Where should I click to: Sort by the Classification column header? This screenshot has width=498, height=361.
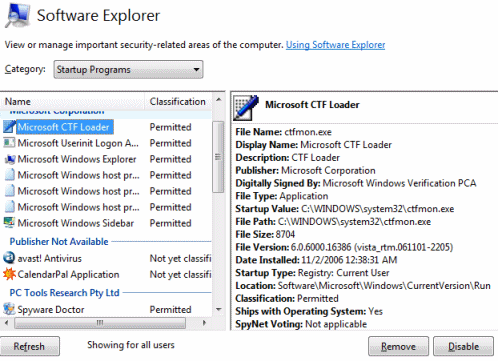[178, 101]
